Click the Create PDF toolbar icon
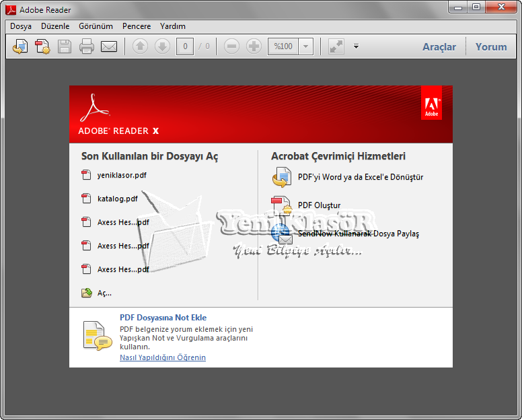The width and height of the screenshot is (522, 420). tap(42, 46)
